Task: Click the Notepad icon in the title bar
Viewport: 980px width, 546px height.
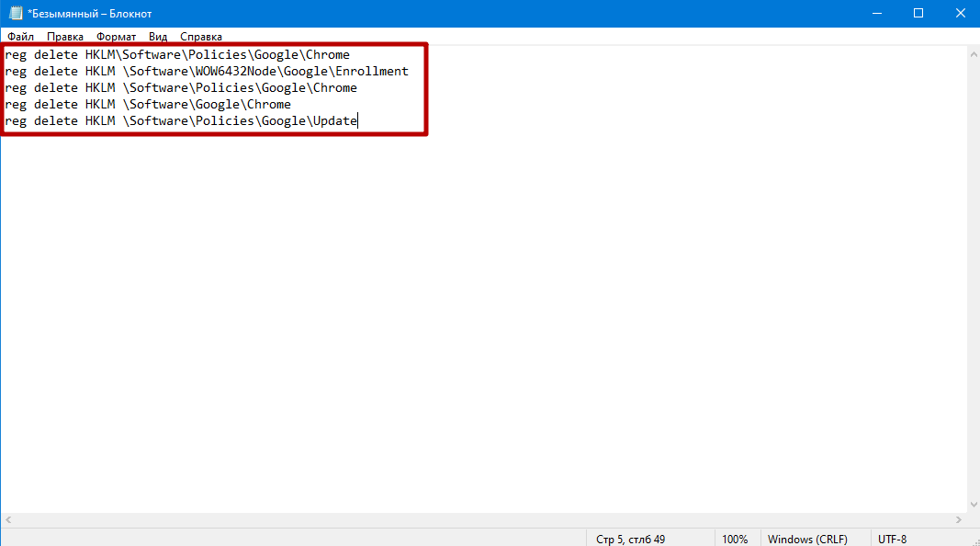Action: pyautogui.click(x=16, y=13)
